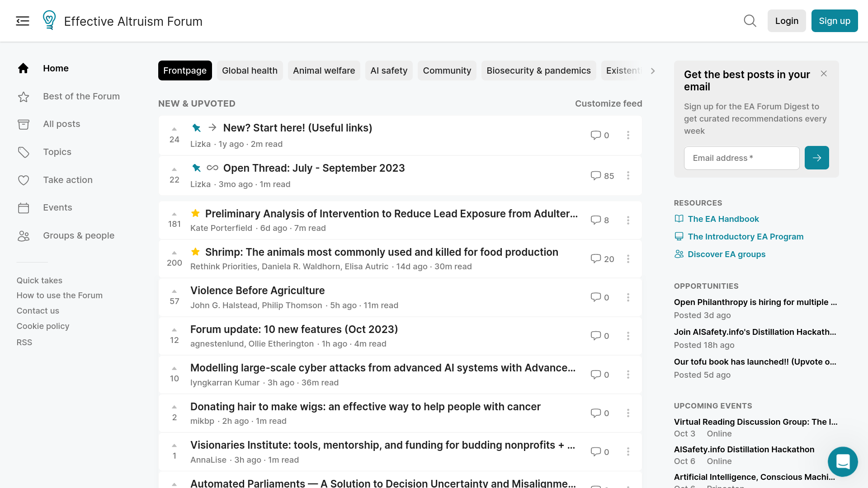
Task: Open Customize feed settings
Action: point(609,103)
